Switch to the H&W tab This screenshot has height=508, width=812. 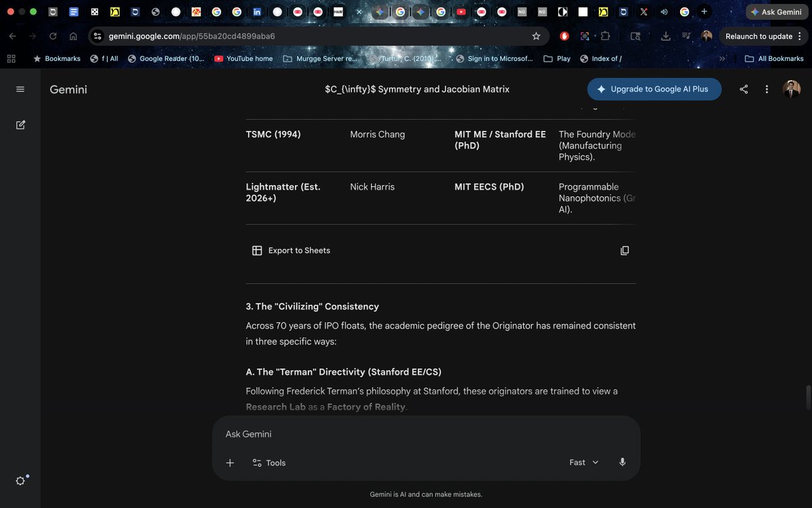click(338, 12)
